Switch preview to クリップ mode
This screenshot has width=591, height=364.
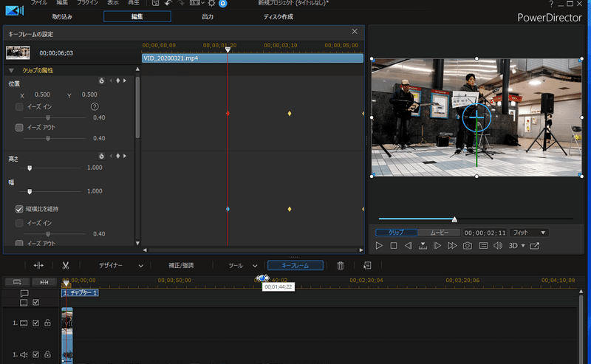[x=396, y=233]
